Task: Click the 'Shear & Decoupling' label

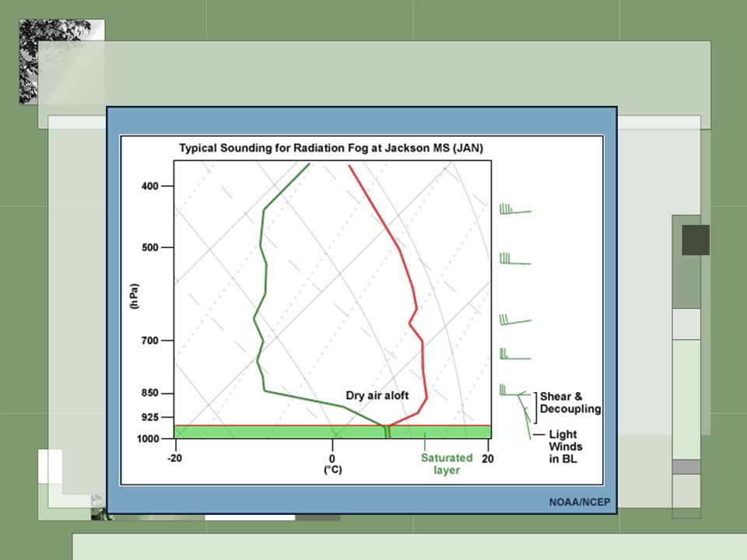Action: [570, 402]
